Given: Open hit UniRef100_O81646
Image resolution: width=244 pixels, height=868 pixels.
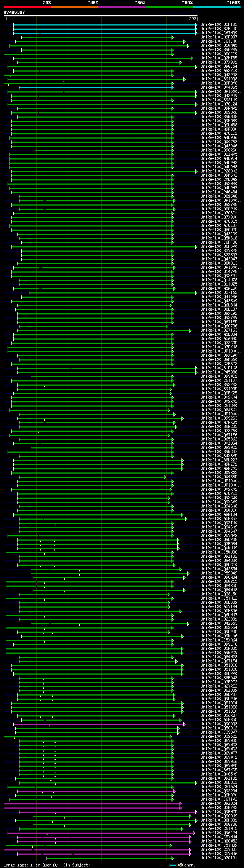Looking at the screenshot, I should (219, 196).
